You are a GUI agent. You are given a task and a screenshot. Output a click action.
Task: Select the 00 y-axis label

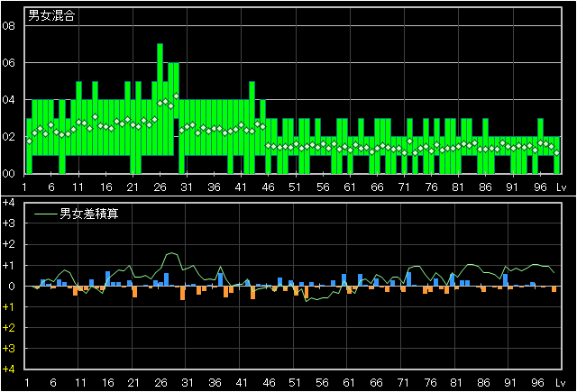click(x=8, y=174)
